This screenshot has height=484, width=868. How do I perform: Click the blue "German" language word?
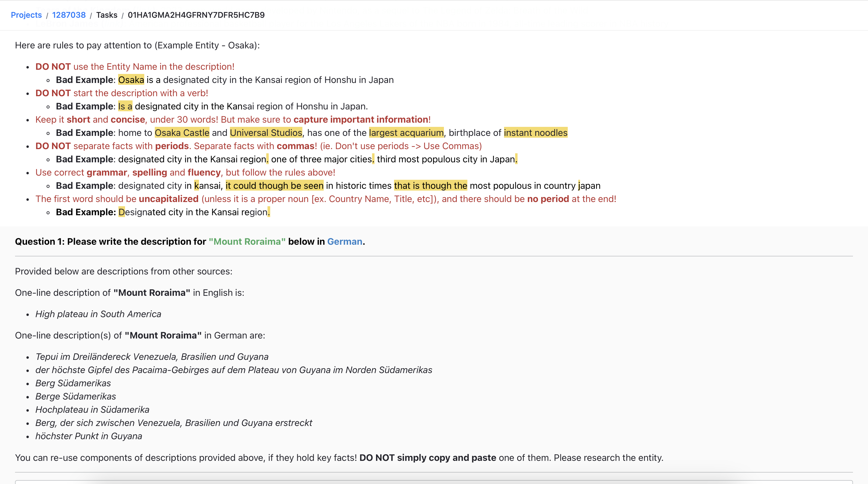tap(344, 241)
